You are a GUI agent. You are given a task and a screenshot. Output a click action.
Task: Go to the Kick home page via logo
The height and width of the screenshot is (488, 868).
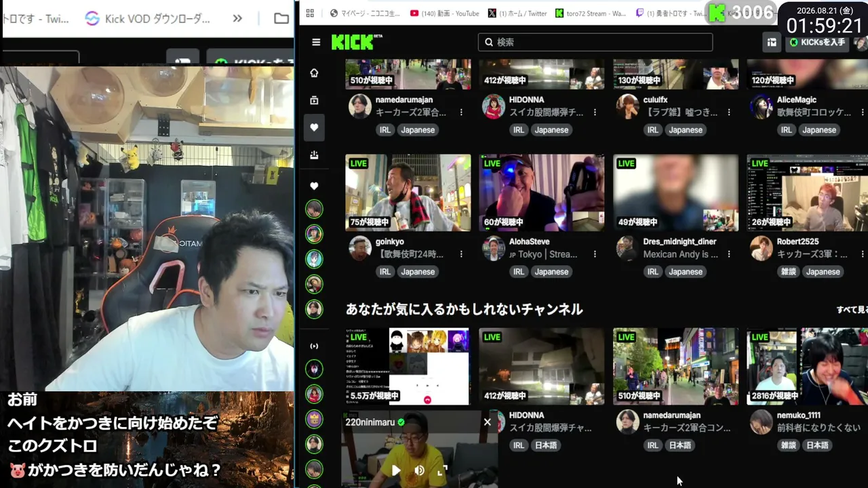point(357,42)
